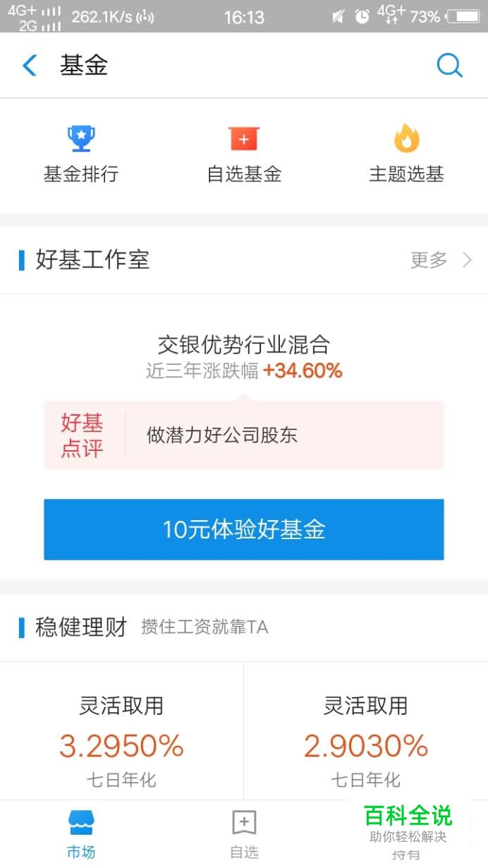The width and height of the screenshot is (488, 868).
Task: Tap the +34.60% three-year gain figure
Action: [303, 370]
